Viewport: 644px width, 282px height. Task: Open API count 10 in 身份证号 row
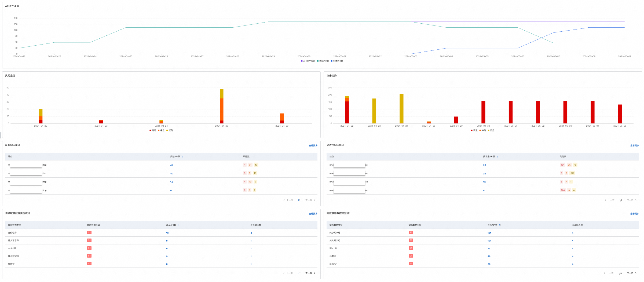[x=167, y=233]
